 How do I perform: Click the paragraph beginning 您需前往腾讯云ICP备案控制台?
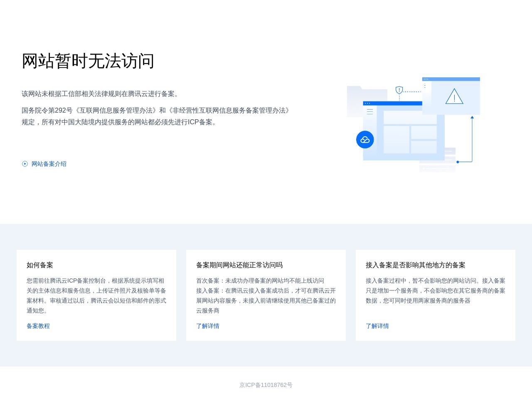96,296
